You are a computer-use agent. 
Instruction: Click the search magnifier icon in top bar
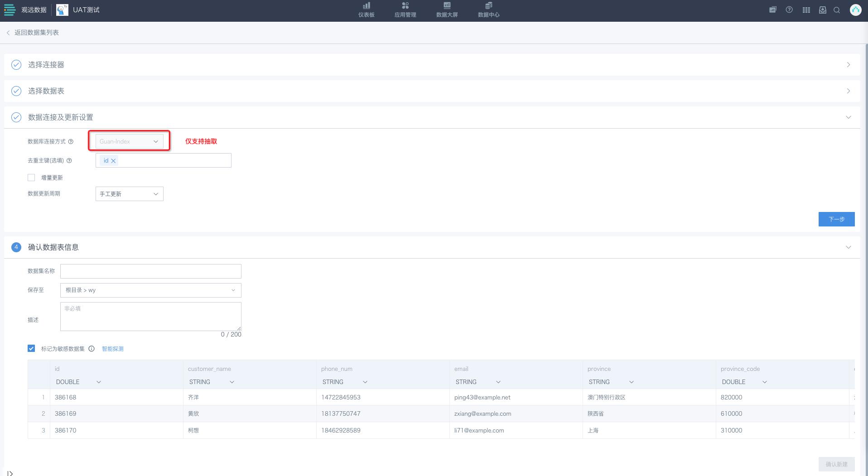(x=837, y=10)
